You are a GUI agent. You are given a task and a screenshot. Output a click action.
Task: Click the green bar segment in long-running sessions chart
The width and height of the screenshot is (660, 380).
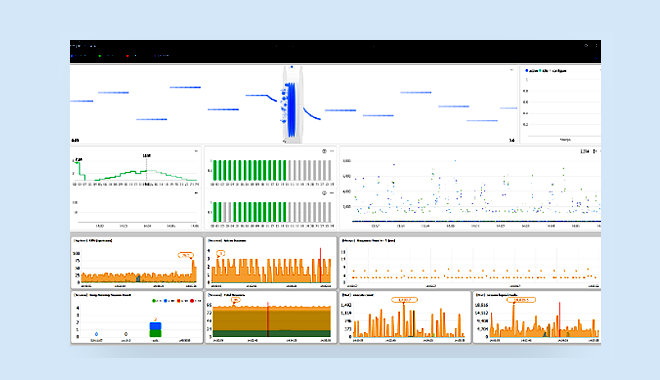coord(156,333)
